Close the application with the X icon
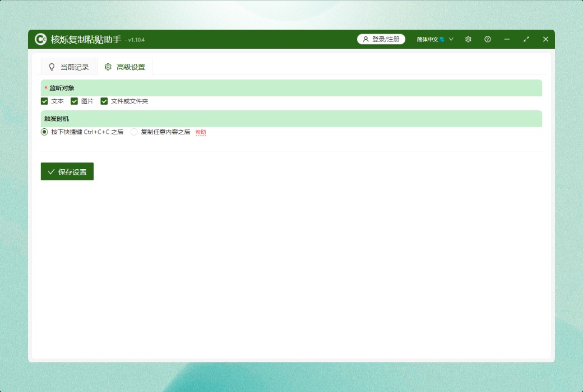 click(x=545, y=39)
